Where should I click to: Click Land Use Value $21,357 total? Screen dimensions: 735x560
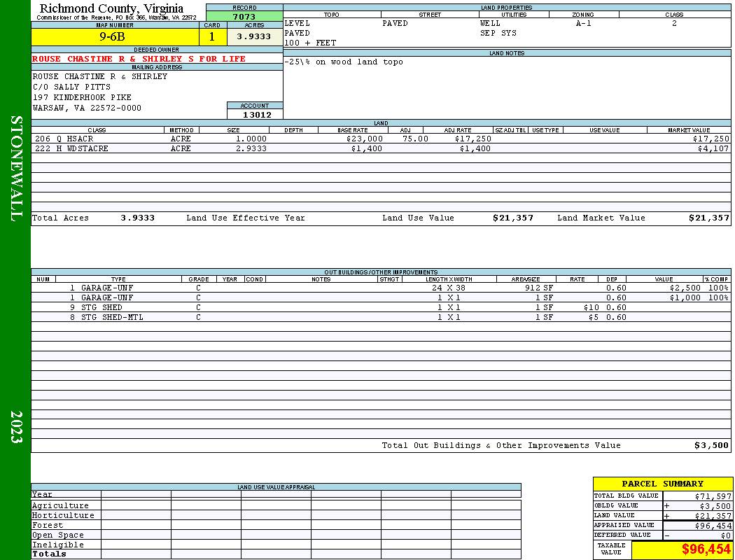pos(513,218)
